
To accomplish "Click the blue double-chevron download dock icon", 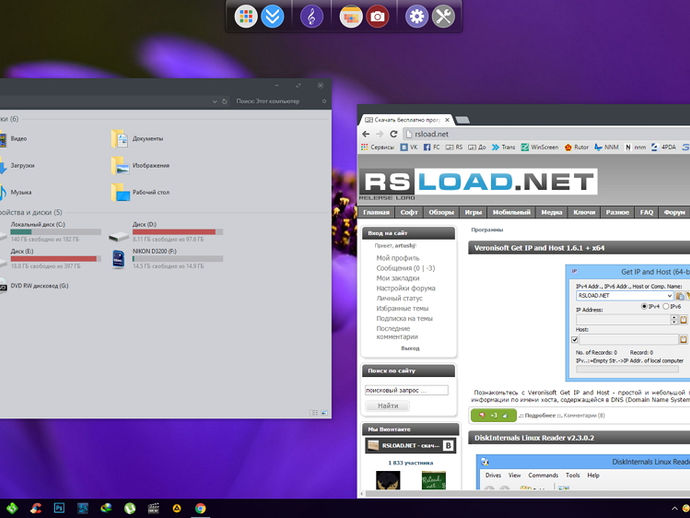I will pos(272,17).
